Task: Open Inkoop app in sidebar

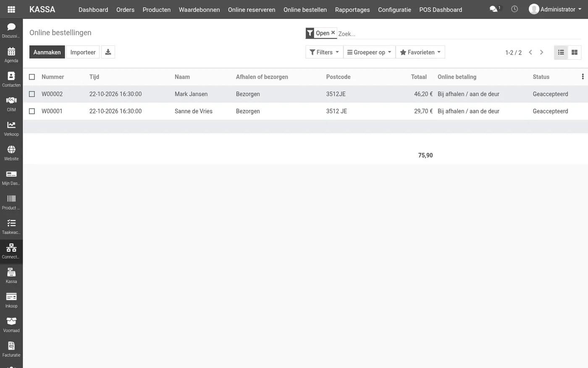Action: 11,300
